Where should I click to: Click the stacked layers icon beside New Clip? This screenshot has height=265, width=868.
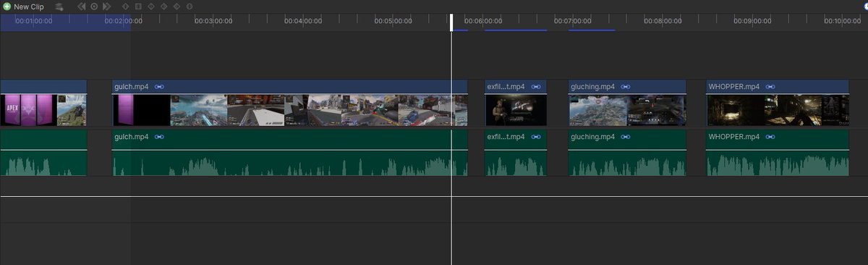pos(59,6)
